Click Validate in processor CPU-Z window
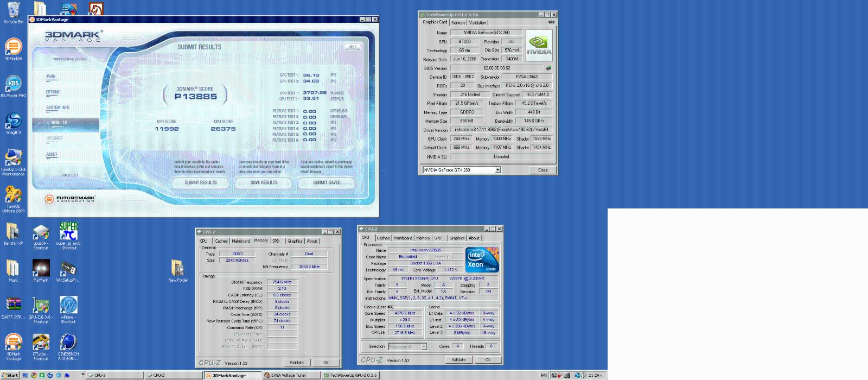The width and height of the screenshot is (868, 380). pyautogui.click(x=458, y=359)
